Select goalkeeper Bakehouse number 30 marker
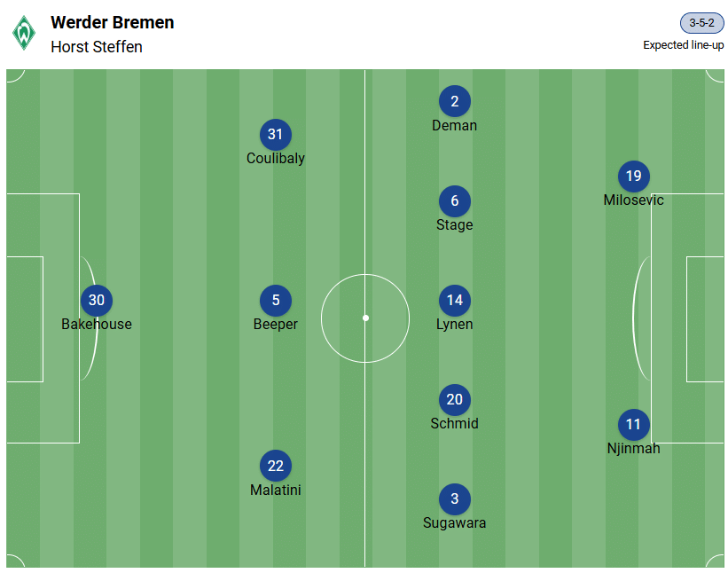Image resolution: width=728 pixels, height=573 pixels. coord(97,301)
